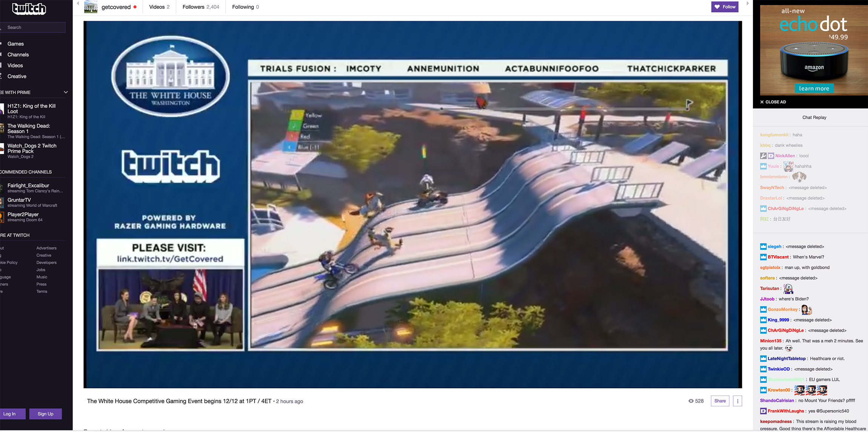The image size is (868, 432).
Task: Open the Videos 2 tab
Action: pos(159,7)
